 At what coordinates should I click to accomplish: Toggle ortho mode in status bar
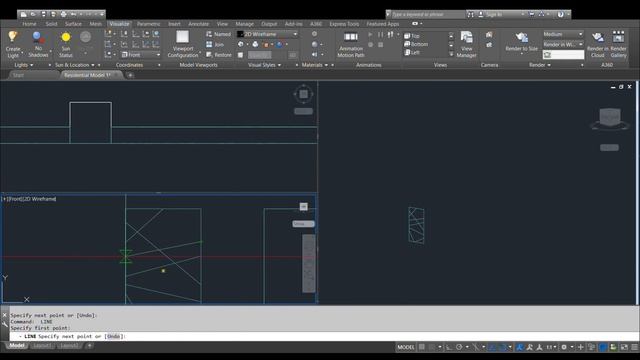[449, 347]
